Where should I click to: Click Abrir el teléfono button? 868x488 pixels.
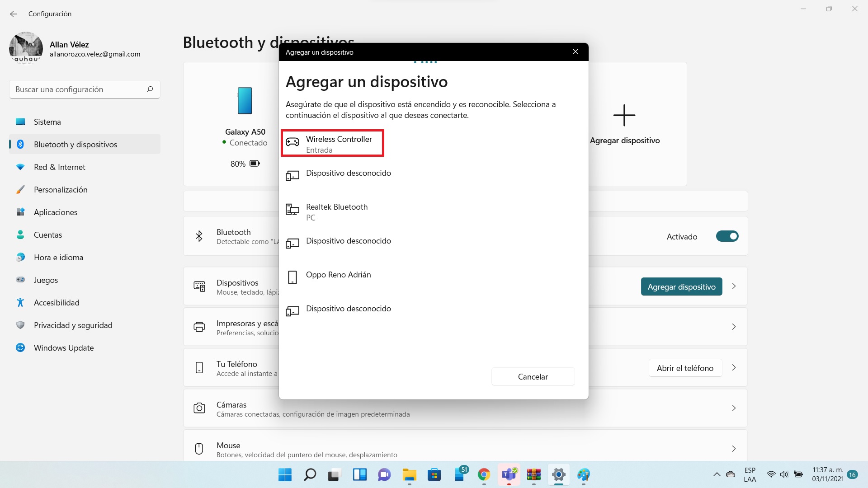tap(685, 368)
